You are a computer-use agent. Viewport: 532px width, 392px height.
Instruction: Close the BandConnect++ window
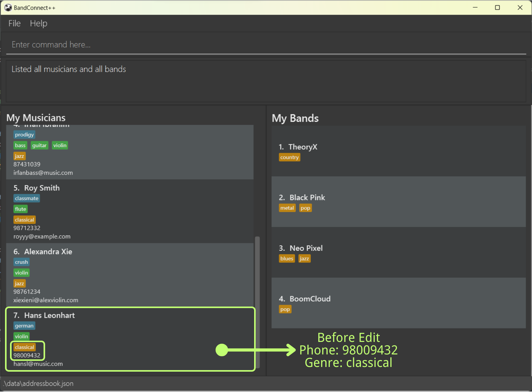520,8
